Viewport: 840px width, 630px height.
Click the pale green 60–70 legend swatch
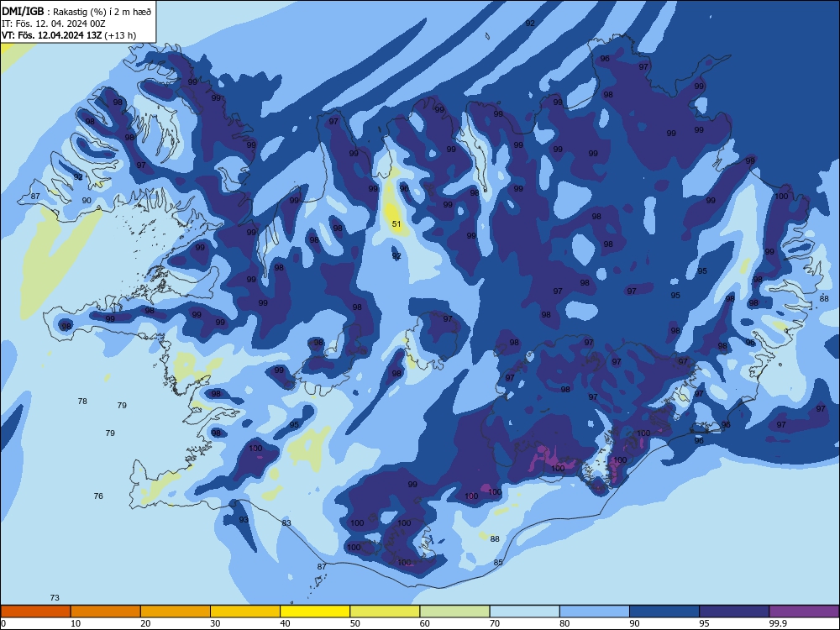tap(454, 612)
